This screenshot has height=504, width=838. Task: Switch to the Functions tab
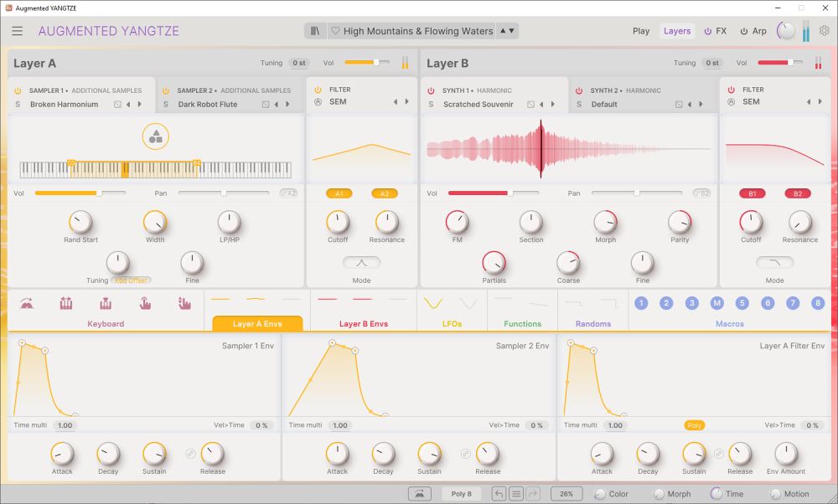[523, 323]
